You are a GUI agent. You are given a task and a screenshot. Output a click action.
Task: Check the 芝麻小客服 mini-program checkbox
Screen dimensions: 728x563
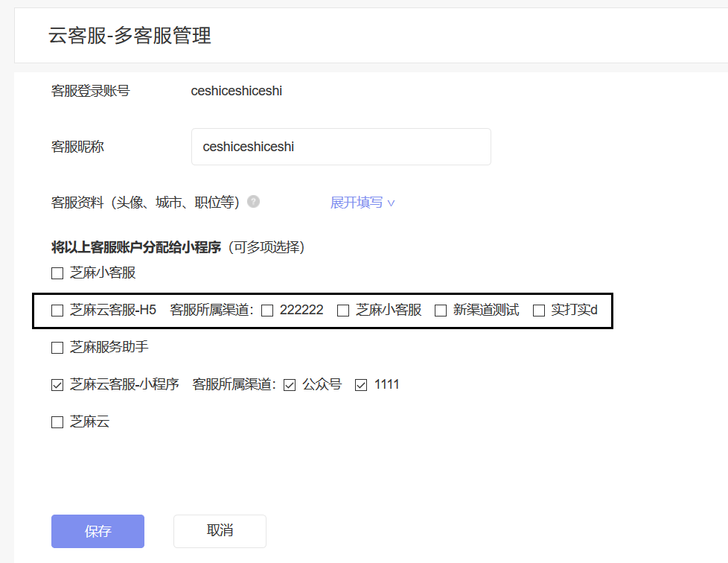pos(57,273)
